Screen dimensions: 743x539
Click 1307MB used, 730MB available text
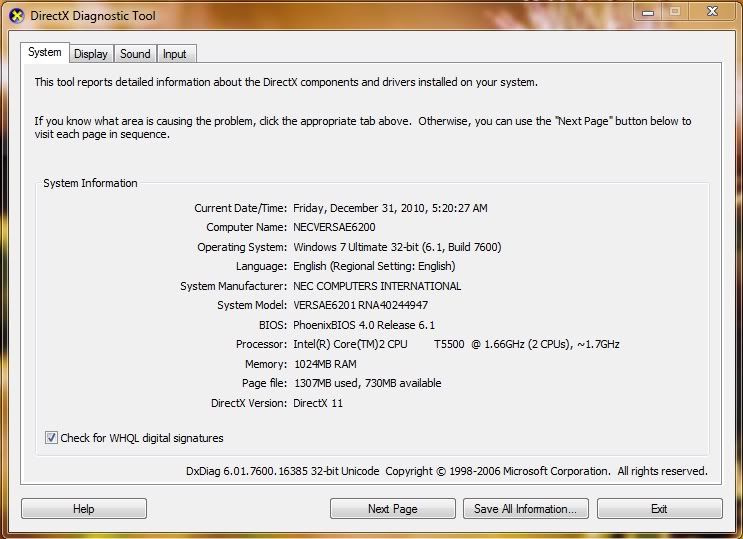(368, 383)
